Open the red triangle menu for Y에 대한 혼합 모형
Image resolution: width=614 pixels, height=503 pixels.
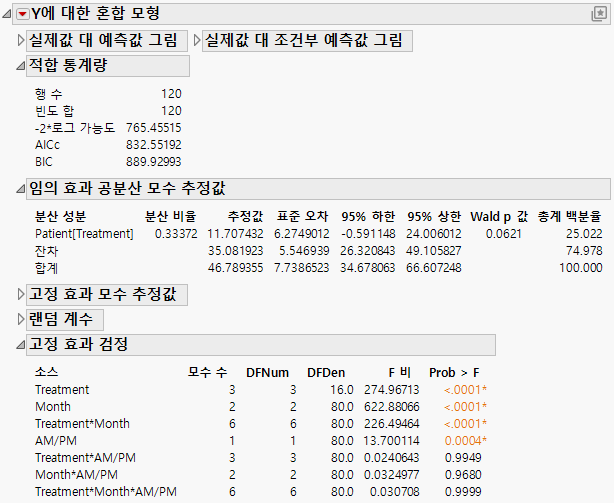(23, 14)
